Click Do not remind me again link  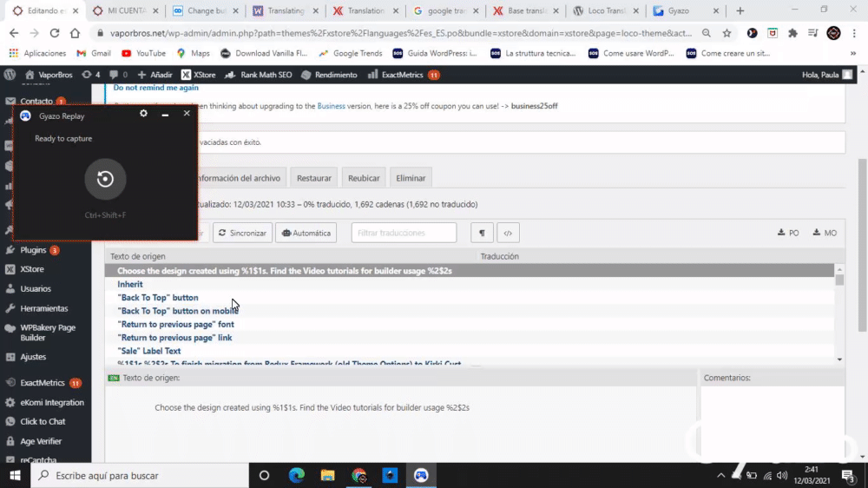point(155,88)
